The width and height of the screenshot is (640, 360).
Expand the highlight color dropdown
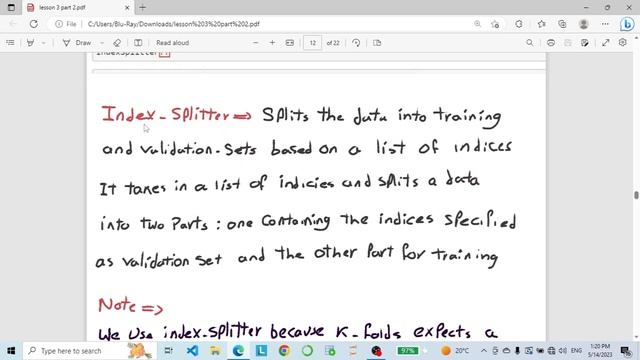[43, 43]
